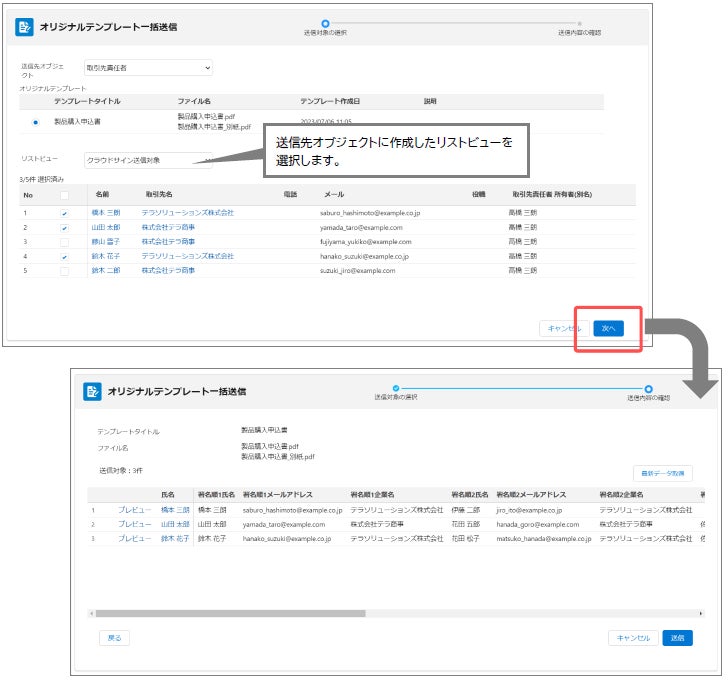
Task: Click the 送信内容の確認 step marker in the upper panel
Action: pos(579,23)
